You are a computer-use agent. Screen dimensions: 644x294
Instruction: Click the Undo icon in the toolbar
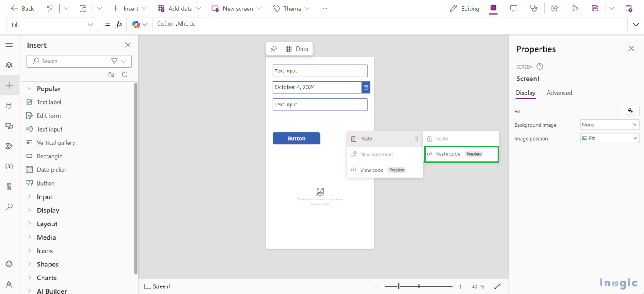[49, 8]
